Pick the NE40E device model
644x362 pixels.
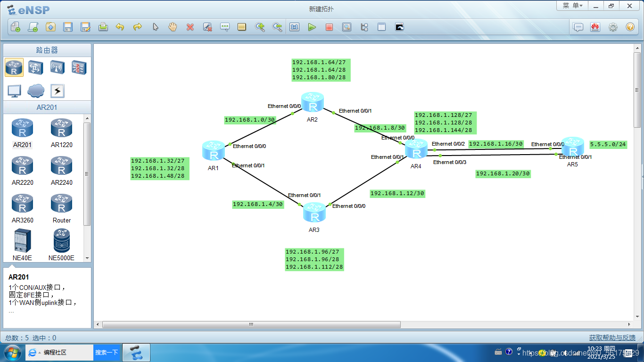pyautogui.click(x=22, y=245)
